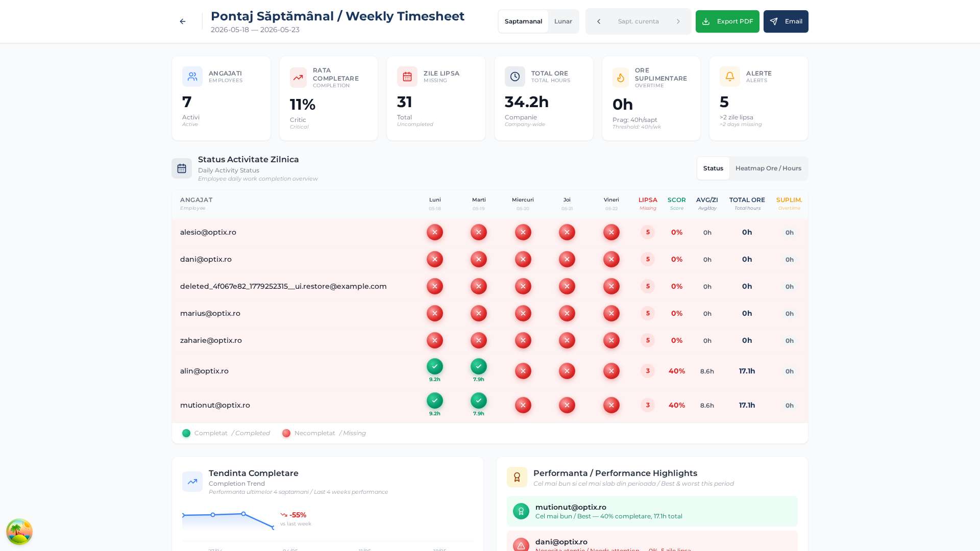Click the Zile Lipsa calendar icon
The height and width of the screenshot is (551, 980).
pos(407,77)
